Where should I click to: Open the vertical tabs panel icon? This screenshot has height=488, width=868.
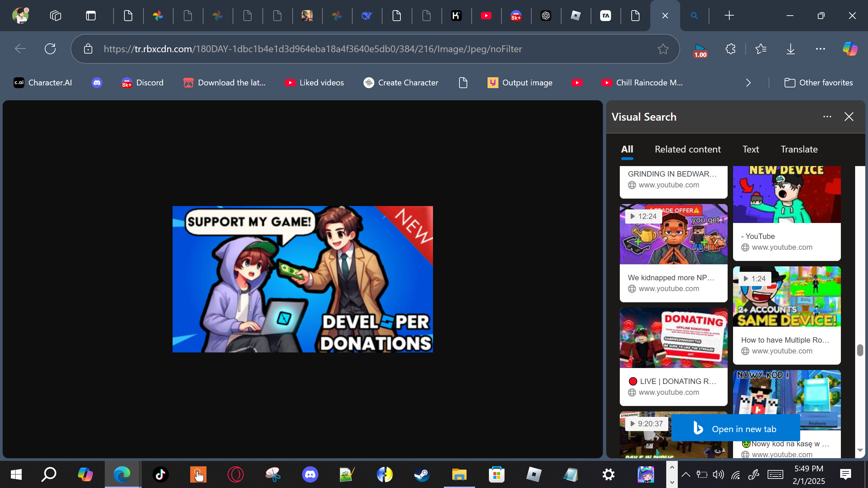(x=91, y=16)
